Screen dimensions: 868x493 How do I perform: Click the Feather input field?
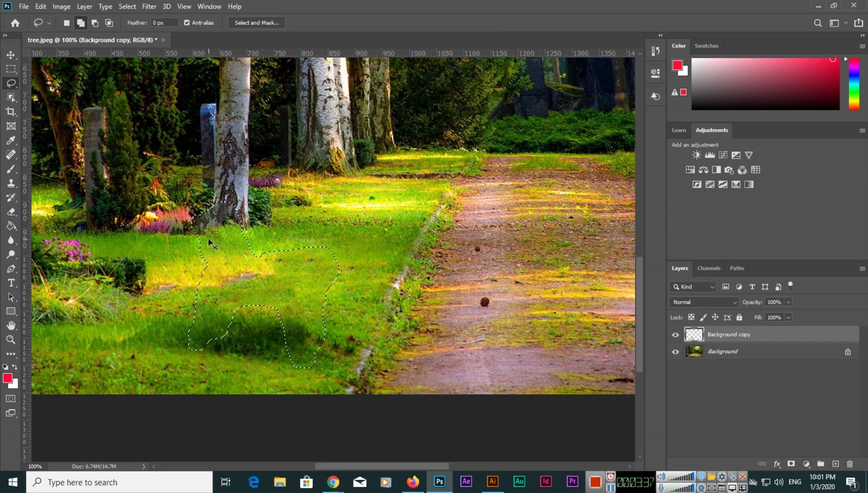click(165, 23)
